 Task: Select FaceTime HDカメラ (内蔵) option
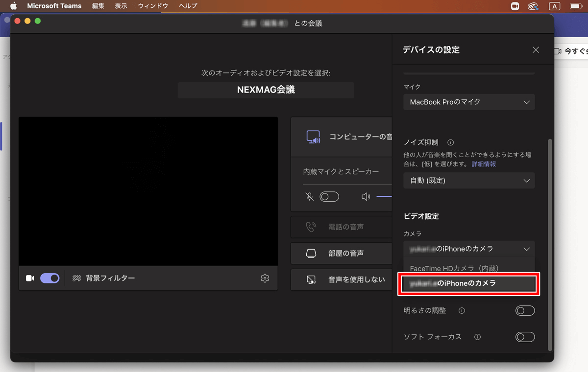click(x=454, y=268)
